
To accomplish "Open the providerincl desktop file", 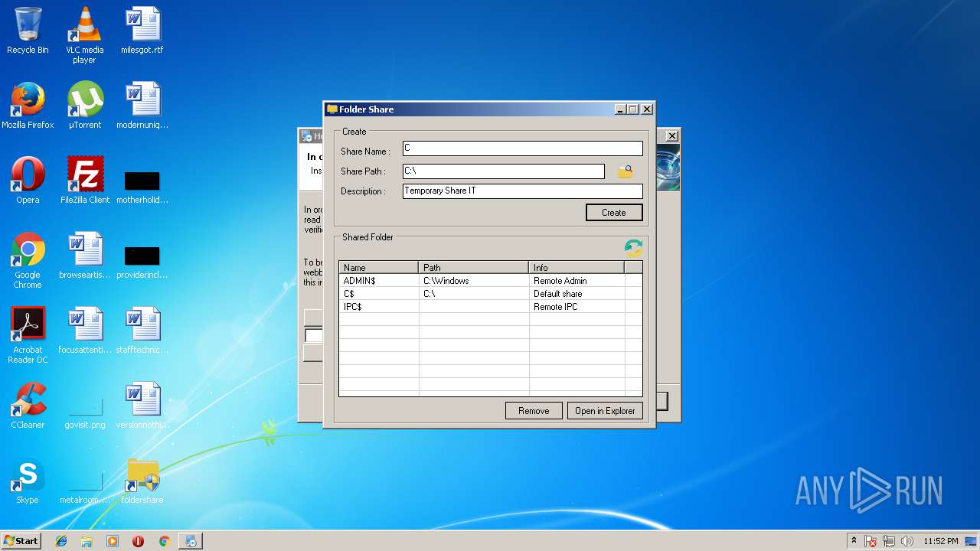I will coord(142,262).
